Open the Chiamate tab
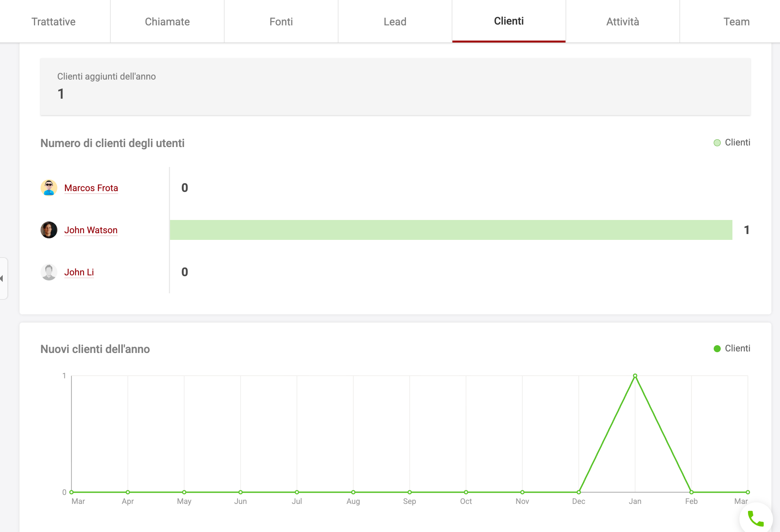Screen dimensions: 780x532 pyautogui.click(x=167, y=21)
